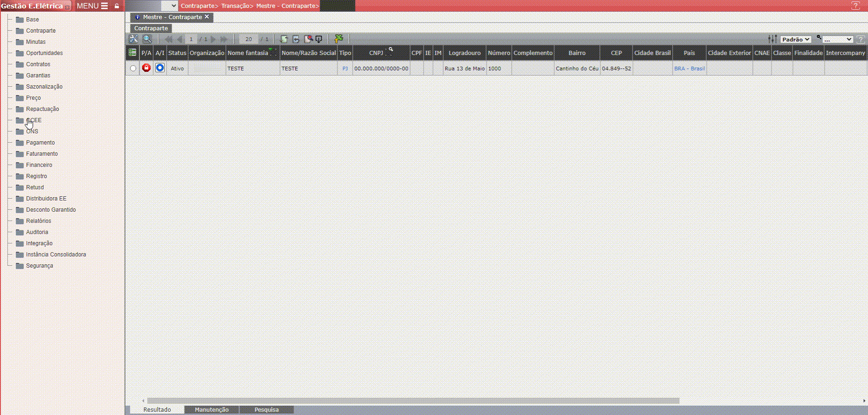Click the column settings sliders icon
Screen dimensions: 868x415
(x=772, y=39)
